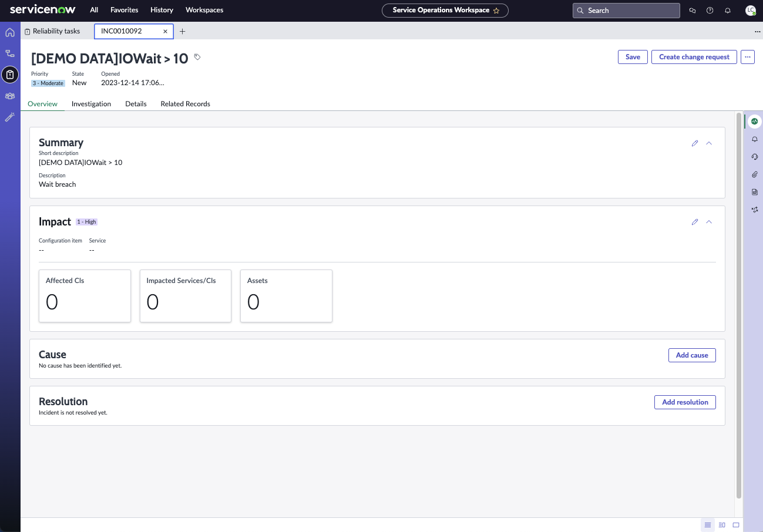The height and width of the screenshot is (532, 763).
Task: Open the teams sidebar icon
Action: click(x=10, y=96)
